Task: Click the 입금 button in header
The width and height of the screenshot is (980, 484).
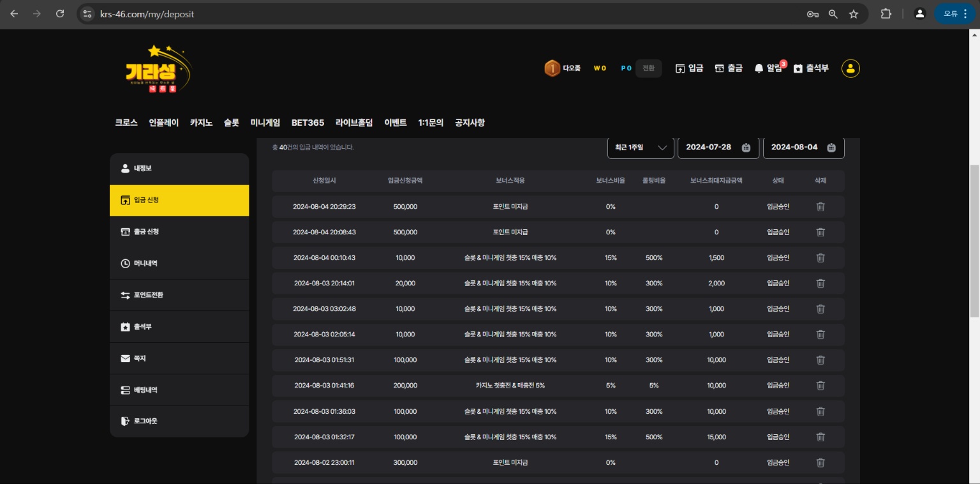Action: (689, 68)
